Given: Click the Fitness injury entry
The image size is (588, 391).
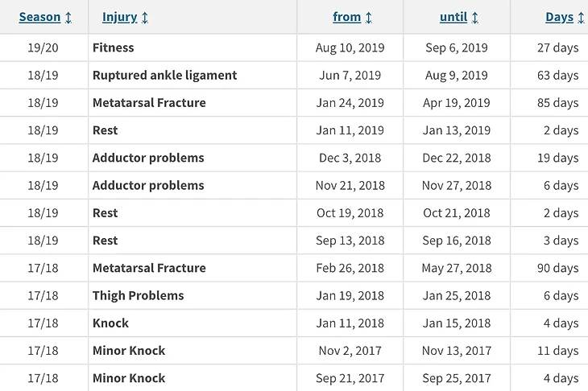Looking at the screenshot, I should [x=114, y=48].
